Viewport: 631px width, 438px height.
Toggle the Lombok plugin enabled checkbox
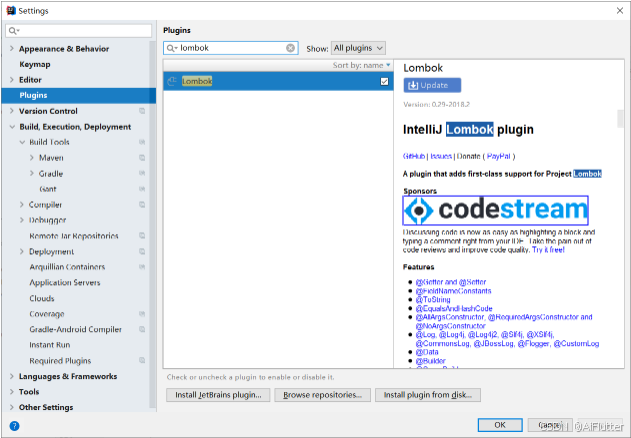click(x=384, y=81)
